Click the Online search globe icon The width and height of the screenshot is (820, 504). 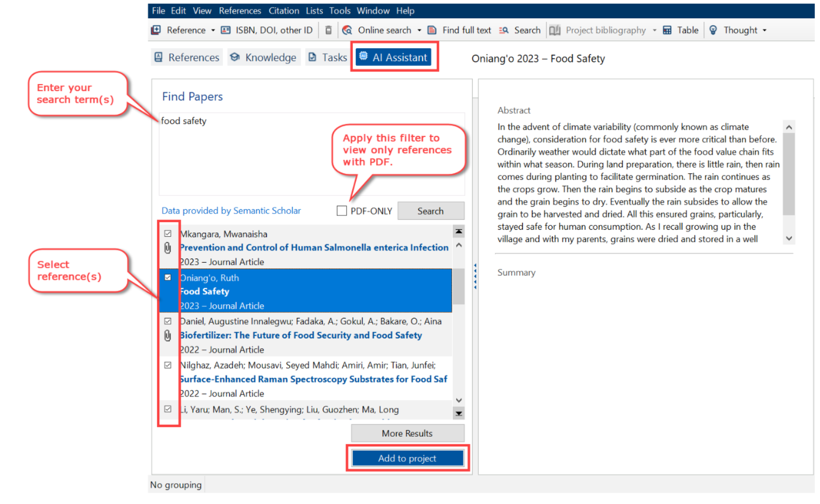[x=347, y=30]
